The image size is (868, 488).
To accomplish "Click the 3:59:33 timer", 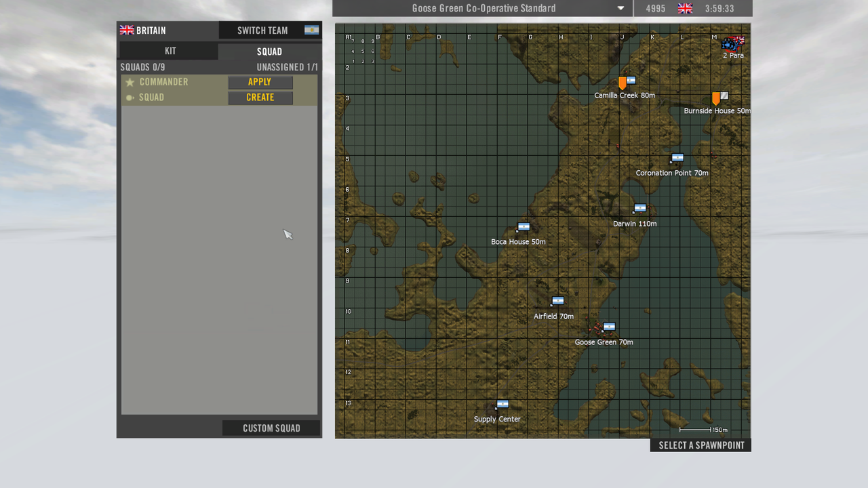I will (719, 9).
